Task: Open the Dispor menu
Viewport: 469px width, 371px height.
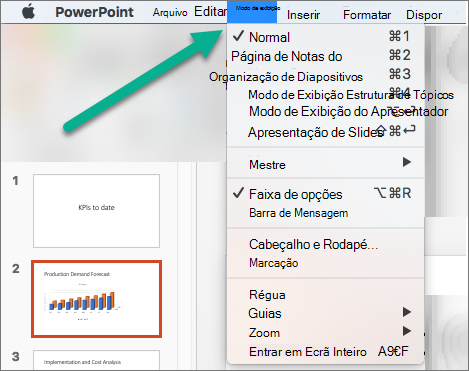Action: (x=424, y=15)
